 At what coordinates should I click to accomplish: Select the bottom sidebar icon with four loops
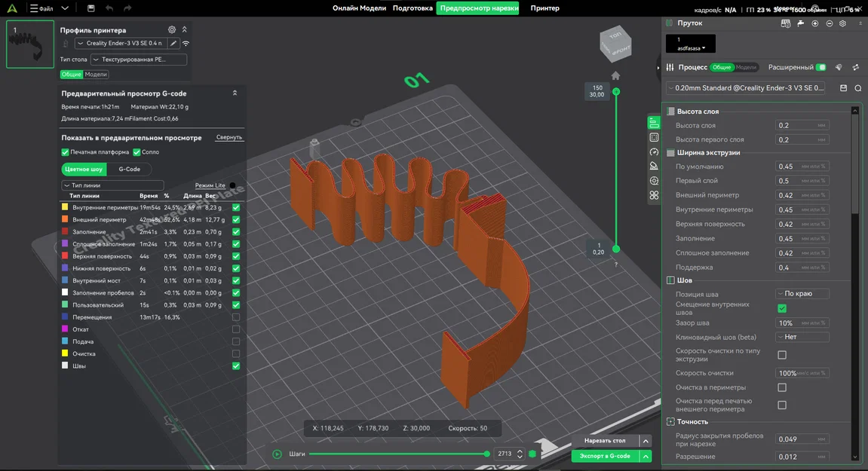click(x=654, y=195)
